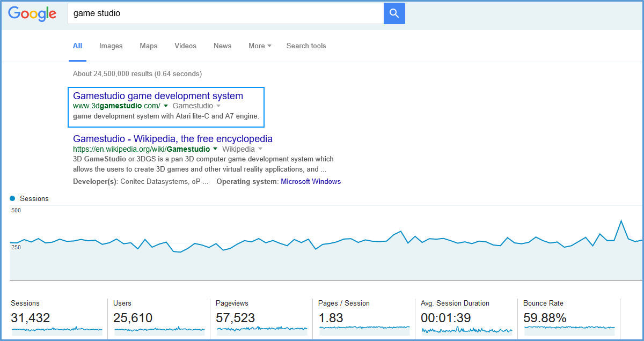Click the Google logo
This screenshot has width=644, height=341.
click(32, 14)
